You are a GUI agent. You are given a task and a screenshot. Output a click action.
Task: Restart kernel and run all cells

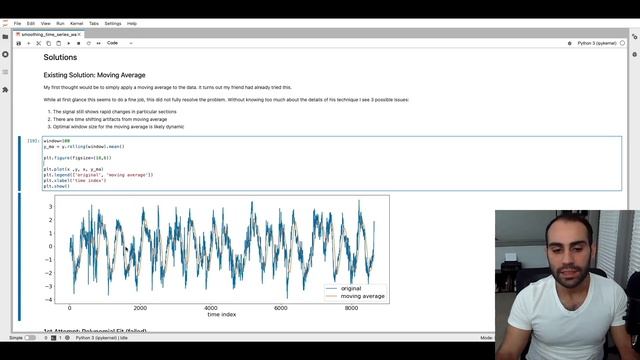coord(98,43)
